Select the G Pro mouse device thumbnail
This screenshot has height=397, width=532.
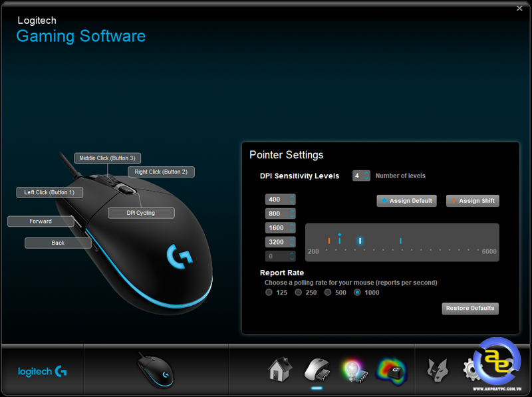[x=154, y=369]
